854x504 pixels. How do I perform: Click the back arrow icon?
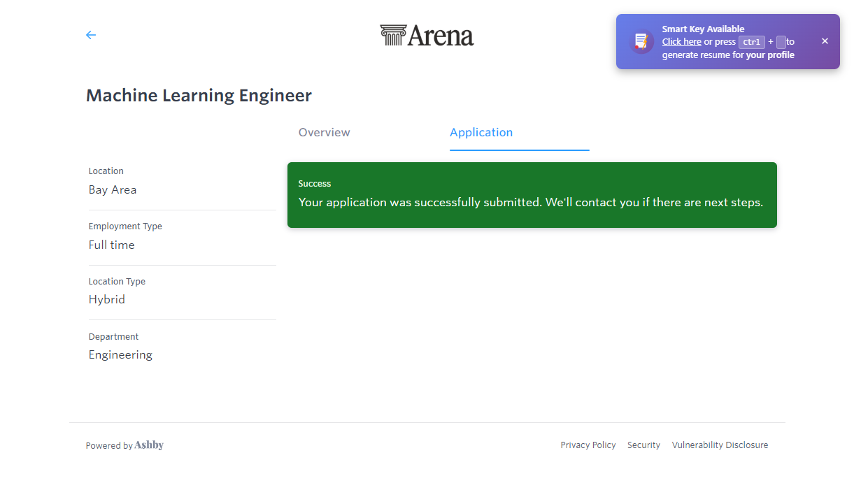[x=91, y=35]
